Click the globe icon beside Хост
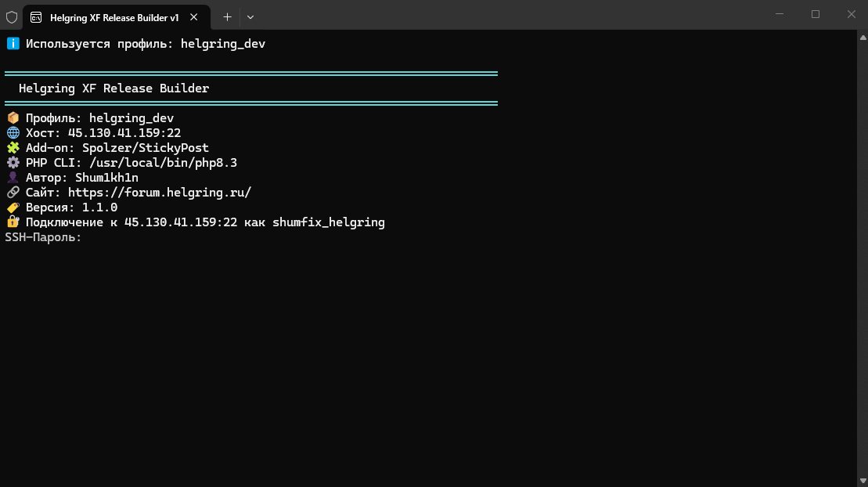Viewport: 868px width, 487px height. [13, 133]
